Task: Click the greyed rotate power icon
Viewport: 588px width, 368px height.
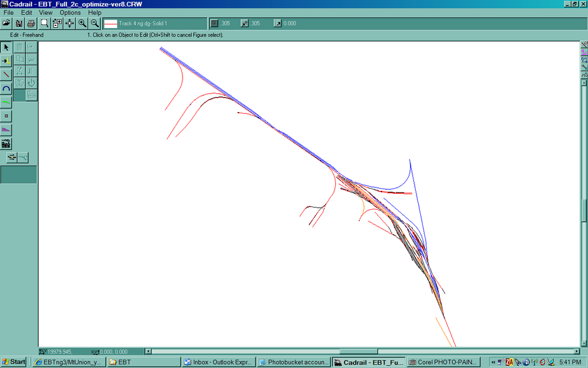Action: click(x=32, y=83)
